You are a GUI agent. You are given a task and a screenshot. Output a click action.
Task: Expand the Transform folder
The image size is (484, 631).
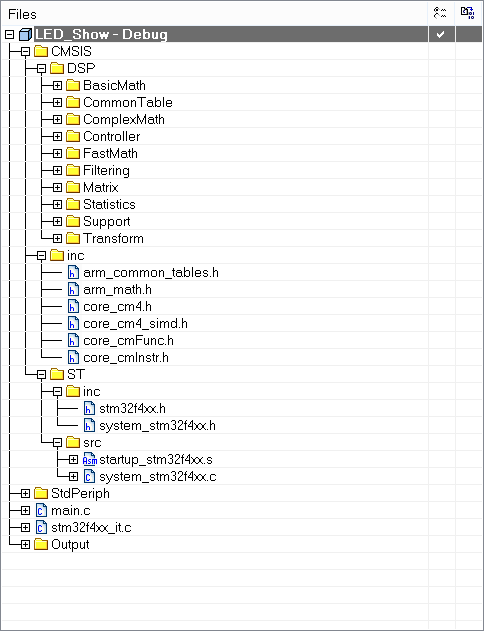(x=58, y=238)
